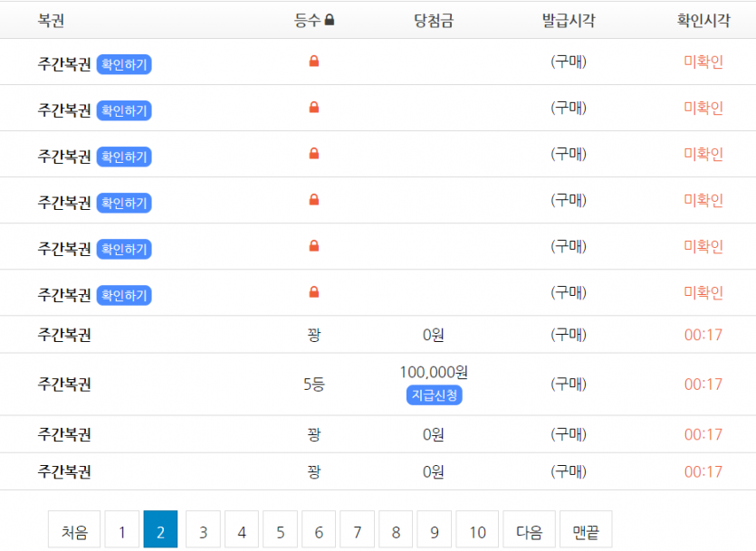Click 확인하기 on the fourth 주간복권 row
This screenshot has height=551, width=756.
tap(124, 204)
